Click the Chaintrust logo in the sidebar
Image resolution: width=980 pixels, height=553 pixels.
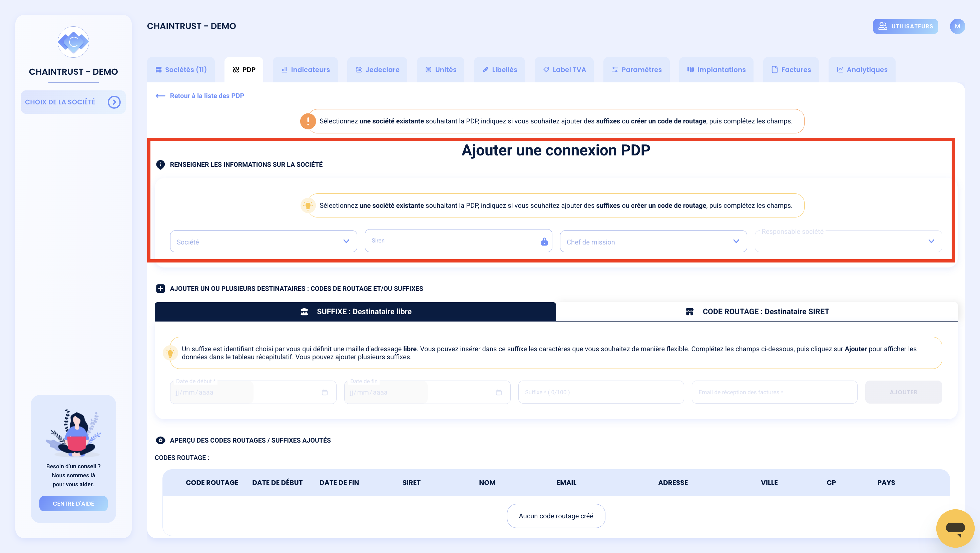(x=73, y=42)
